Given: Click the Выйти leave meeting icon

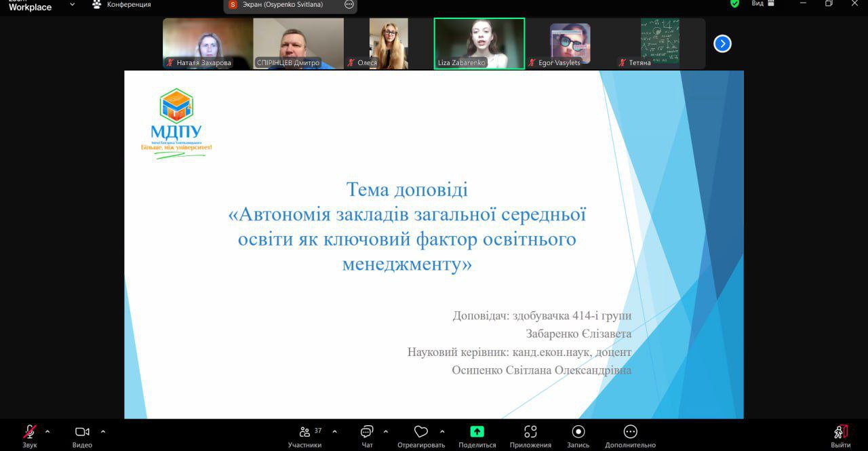Looking at the screenshot, I should point(840,432).
